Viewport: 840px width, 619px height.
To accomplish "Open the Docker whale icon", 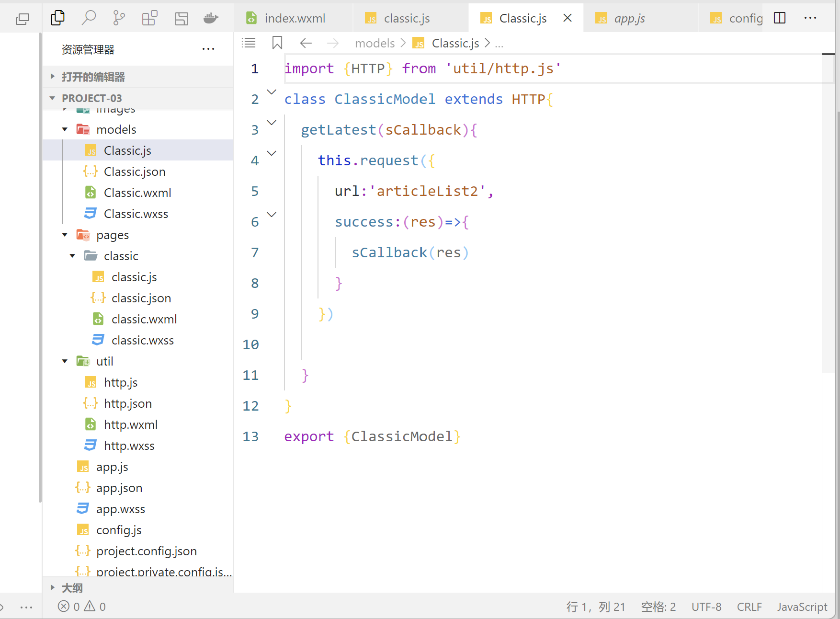I will point(211,18).
